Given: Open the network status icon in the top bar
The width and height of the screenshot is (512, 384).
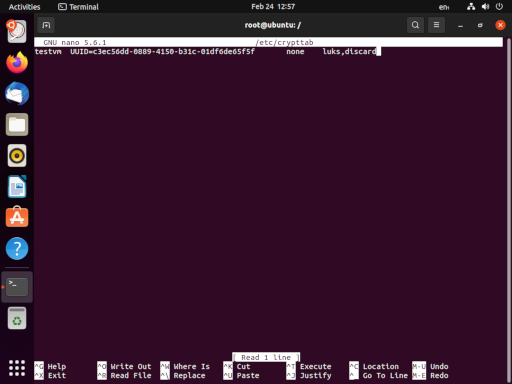Looking at the screenshot, I should [471, 7].
